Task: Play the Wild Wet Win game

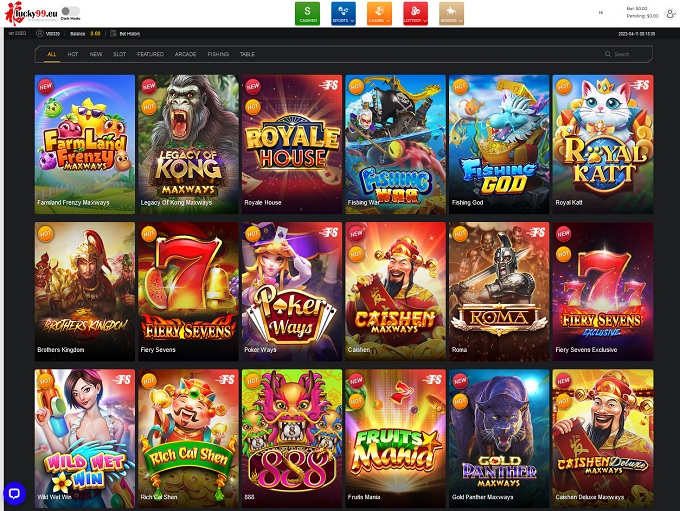Action: [x=85, y=439]
